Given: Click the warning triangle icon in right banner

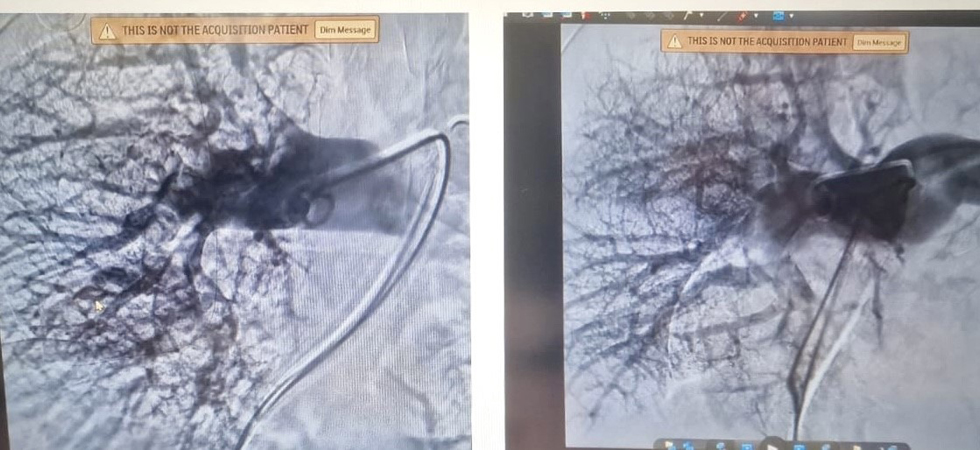Looking at the screenshot, I should (x=674, y=41).
